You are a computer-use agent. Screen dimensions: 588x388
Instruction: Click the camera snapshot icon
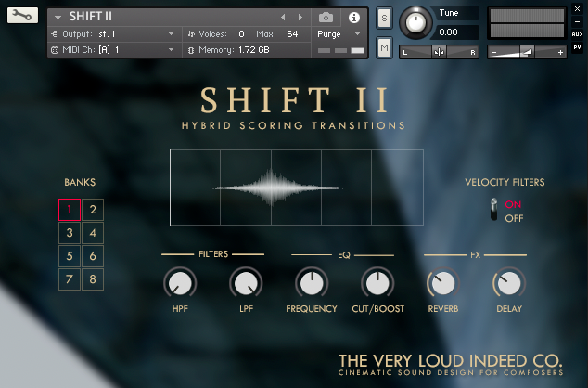point(326,17)
